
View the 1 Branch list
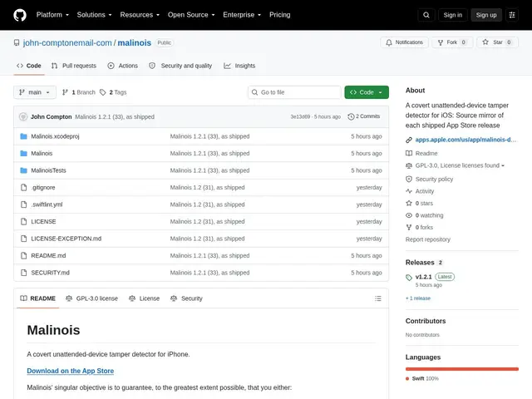pyautogui.click(x=79, y=92)
